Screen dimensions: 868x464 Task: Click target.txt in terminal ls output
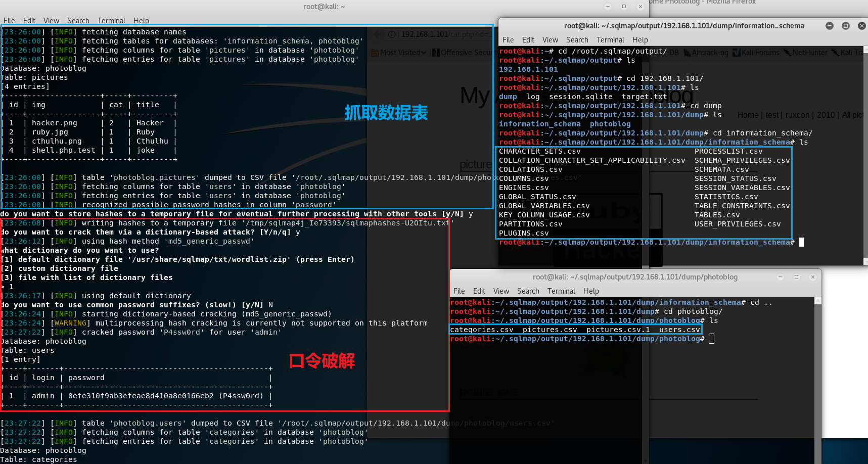pos(644,97)
